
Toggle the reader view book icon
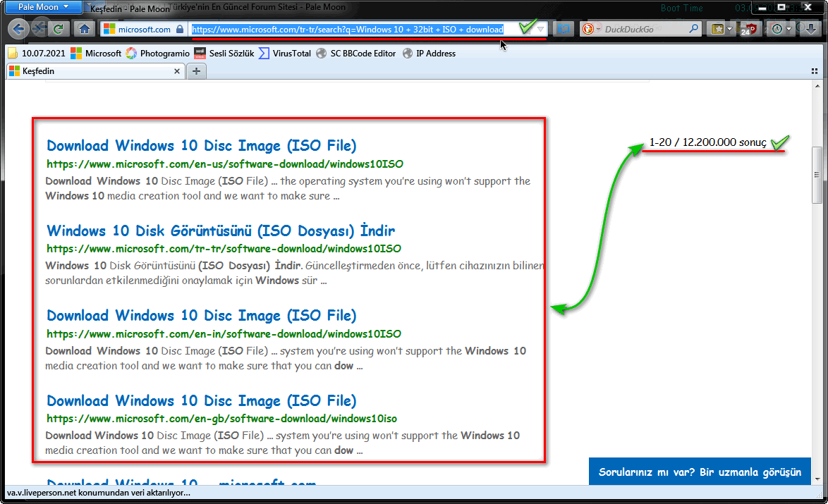pyautogui.click(x=564, y=29)
